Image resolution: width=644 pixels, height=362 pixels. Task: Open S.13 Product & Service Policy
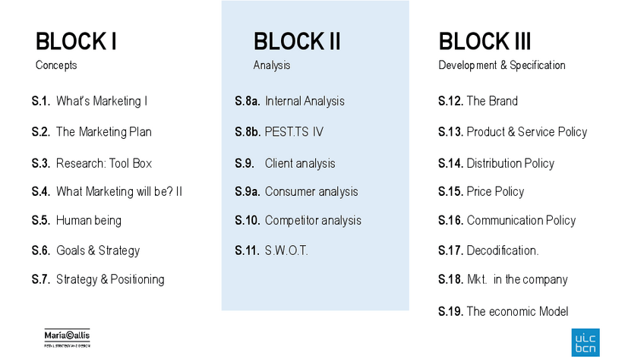click(513, 132)
